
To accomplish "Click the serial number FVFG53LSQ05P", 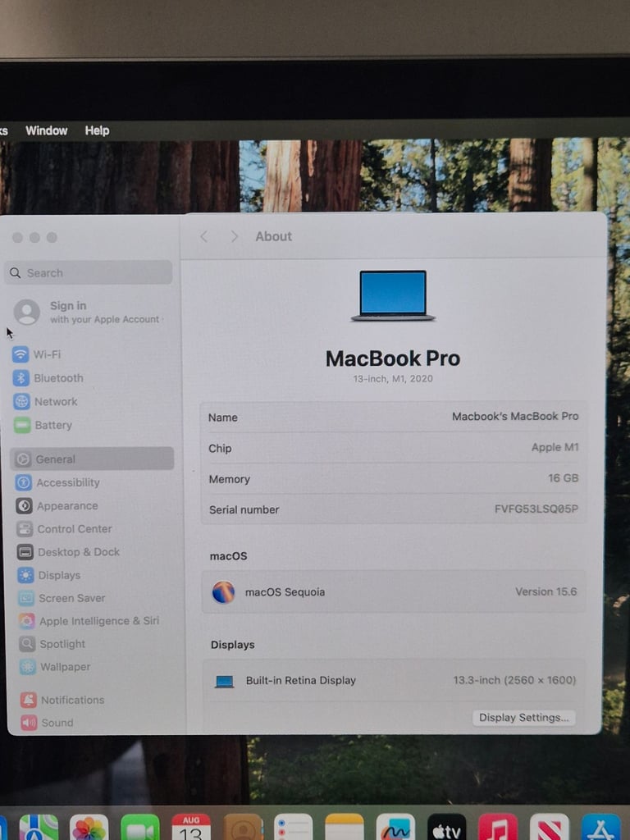I will [x=536, y=509].
